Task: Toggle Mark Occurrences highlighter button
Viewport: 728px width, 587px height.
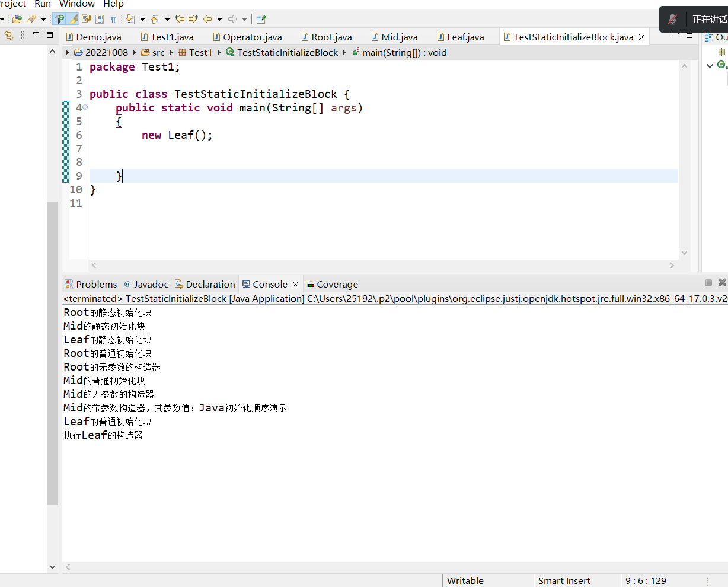Action: (73, 19)
